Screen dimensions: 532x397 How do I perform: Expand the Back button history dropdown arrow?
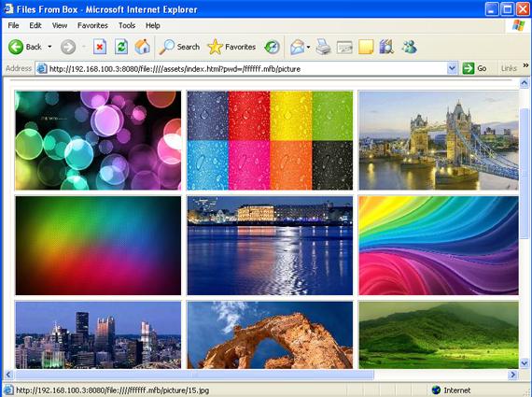point(49,47)
